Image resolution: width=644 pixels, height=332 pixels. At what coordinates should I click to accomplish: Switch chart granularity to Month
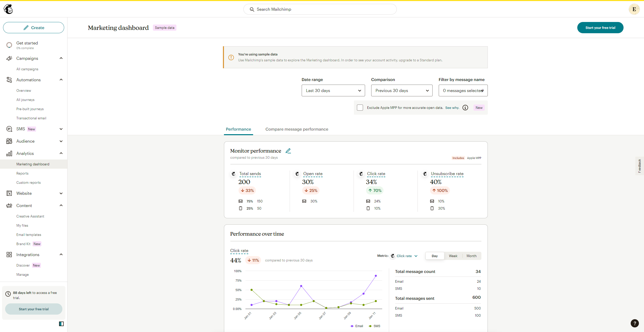click(x=471, y=256)
